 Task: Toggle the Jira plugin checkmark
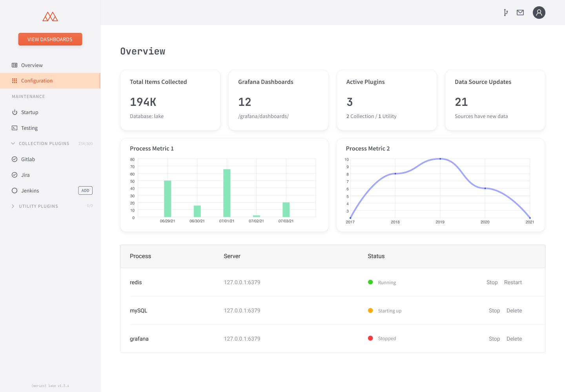(x=14, y=175)
